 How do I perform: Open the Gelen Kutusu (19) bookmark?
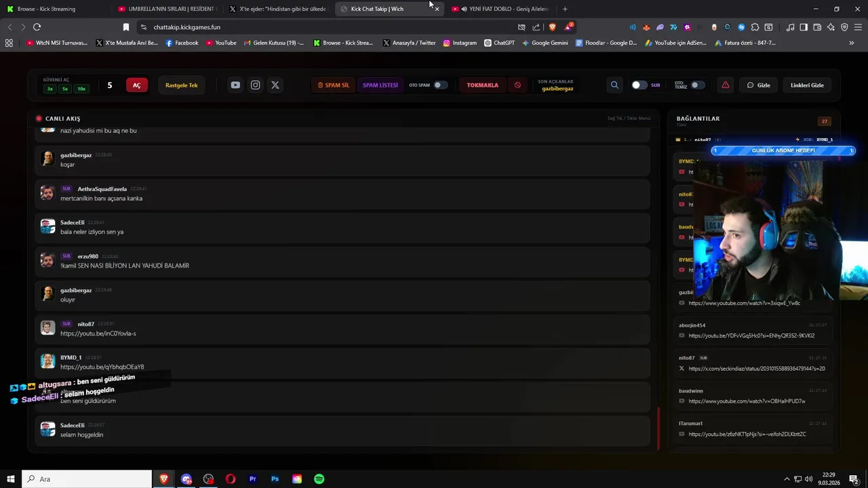[273, 43]
